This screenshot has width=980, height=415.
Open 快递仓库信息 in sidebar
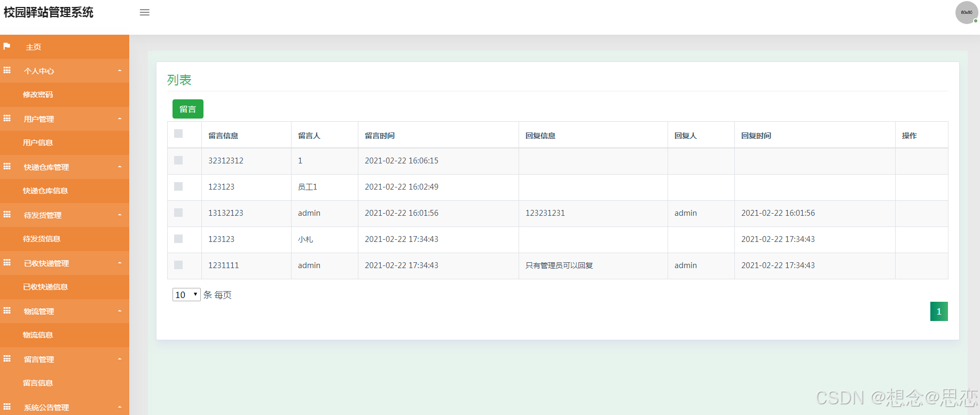[x=45, y=191]
